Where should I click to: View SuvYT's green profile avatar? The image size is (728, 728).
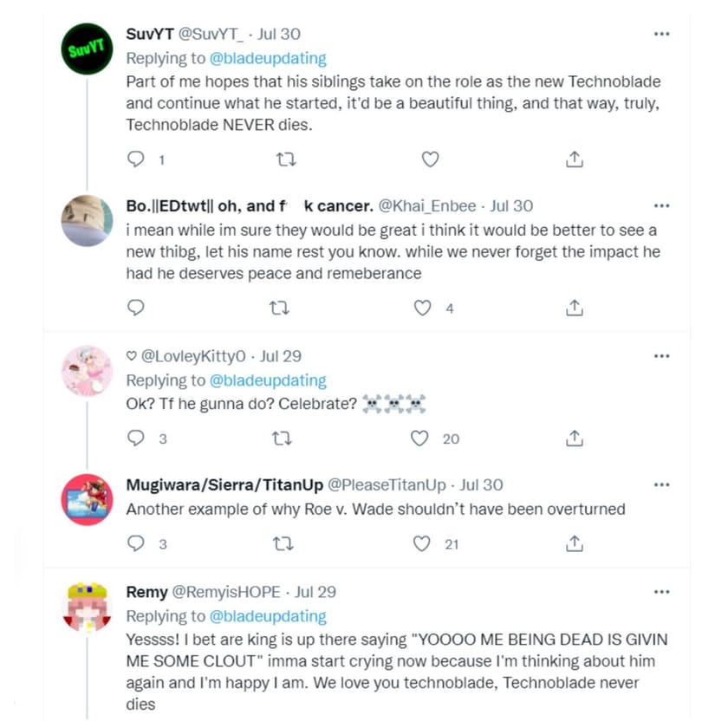pyautogui.click(x=87, y=49)
